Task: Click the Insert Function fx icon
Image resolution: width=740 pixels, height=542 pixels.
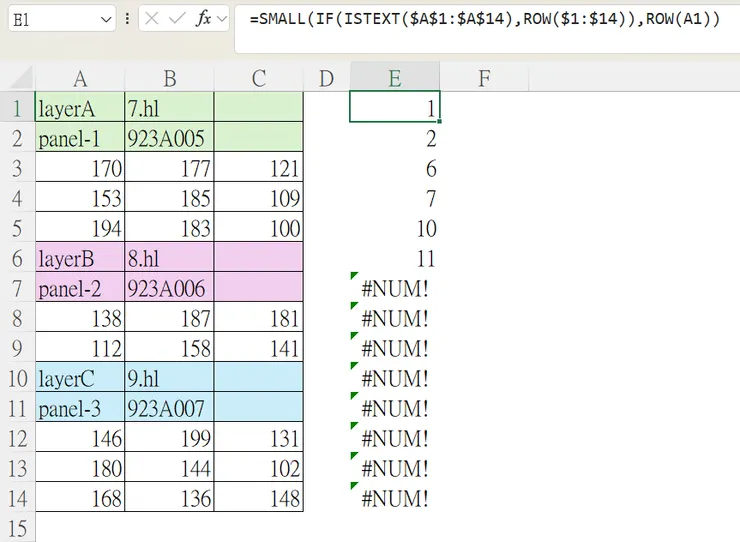Action: tap(203, 19)
